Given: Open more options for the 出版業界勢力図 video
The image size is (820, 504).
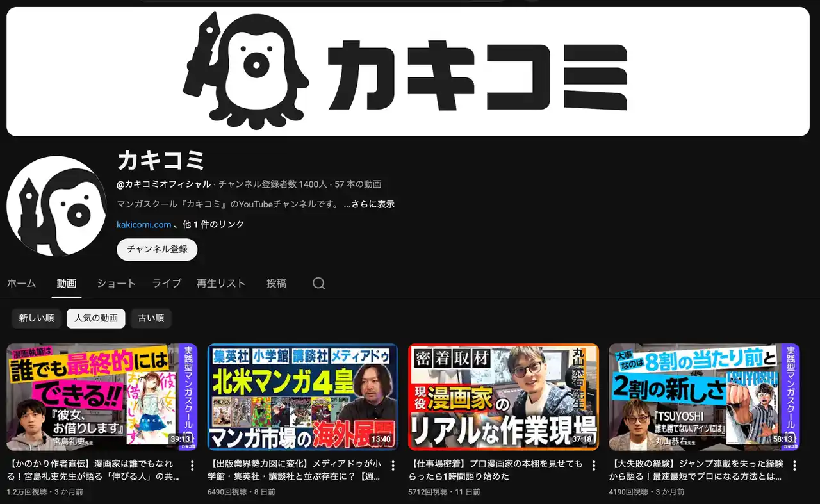Looking at the screenshot, I should point(393,466).
